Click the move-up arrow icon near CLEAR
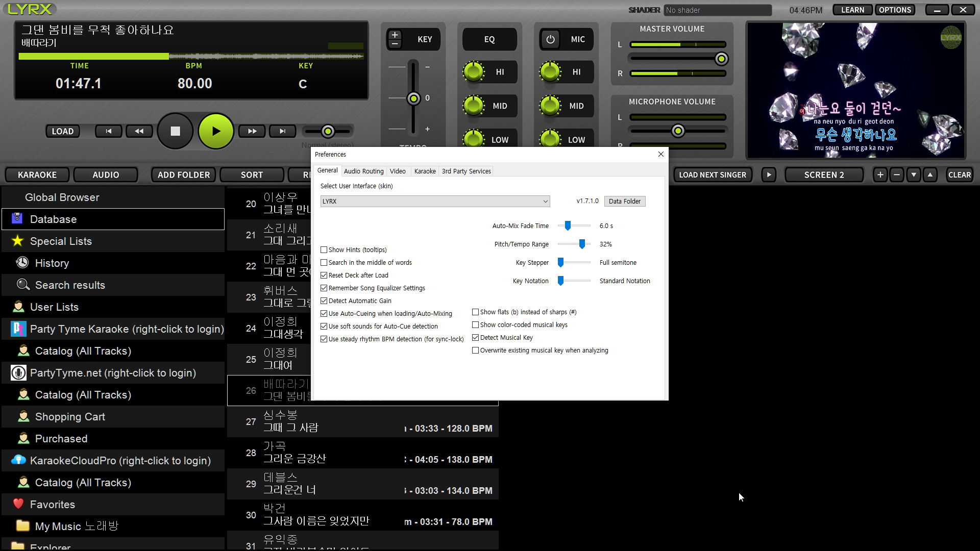This screenshot has width=980, height=551. click(x=930, y=175)
